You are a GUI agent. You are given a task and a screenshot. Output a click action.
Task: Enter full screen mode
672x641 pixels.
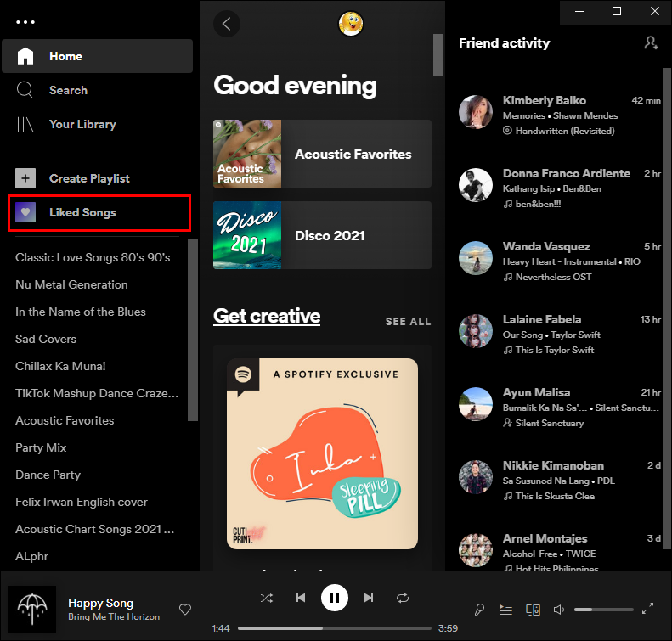[x=647, y=609]
